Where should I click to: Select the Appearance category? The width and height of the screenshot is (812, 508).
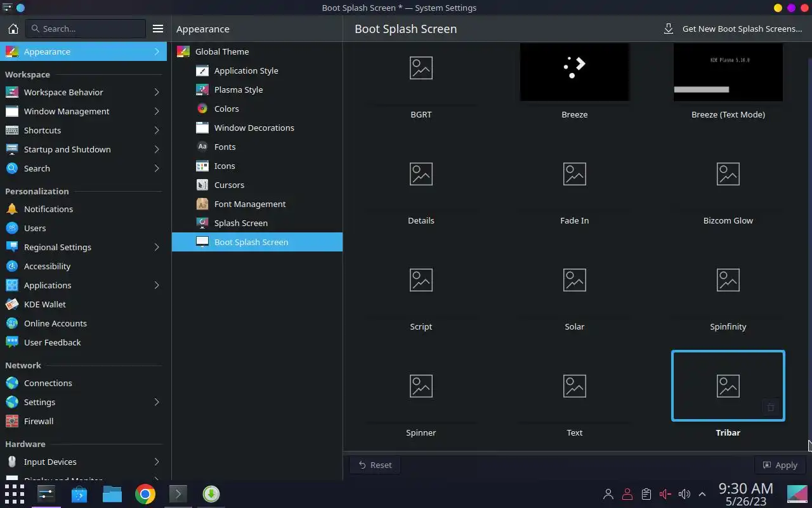point(83,51)
